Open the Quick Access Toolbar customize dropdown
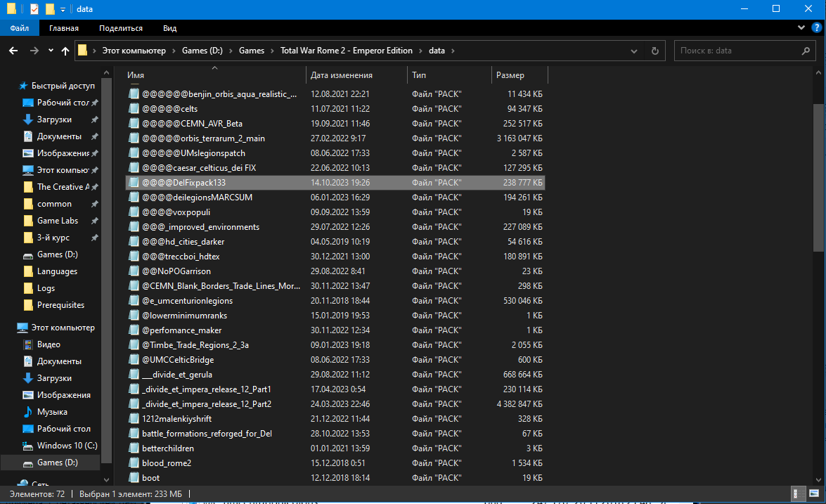826x504 pixels. click(63, 9)
